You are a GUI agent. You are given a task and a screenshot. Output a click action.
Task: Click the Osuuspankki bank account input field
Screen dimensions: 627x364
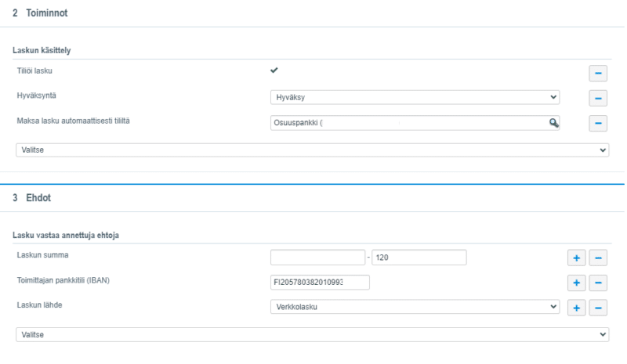(408, 123)
